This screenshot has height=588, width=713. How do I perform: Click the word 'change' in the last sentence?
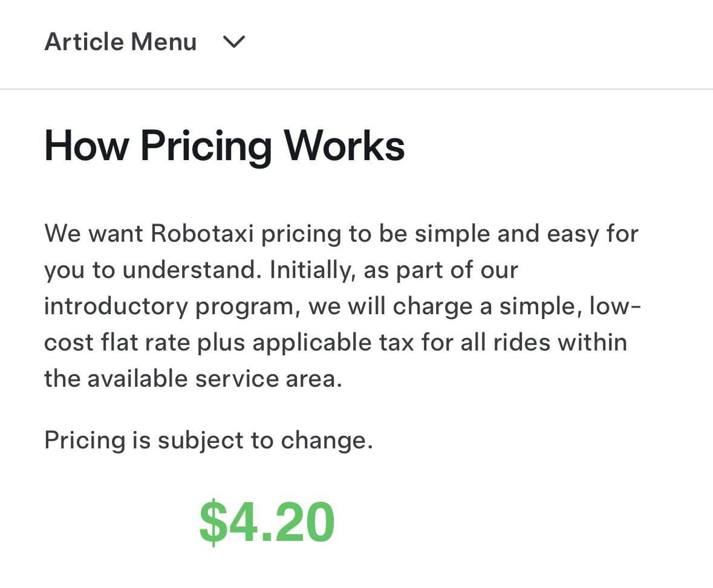click(x=327, y=441)
